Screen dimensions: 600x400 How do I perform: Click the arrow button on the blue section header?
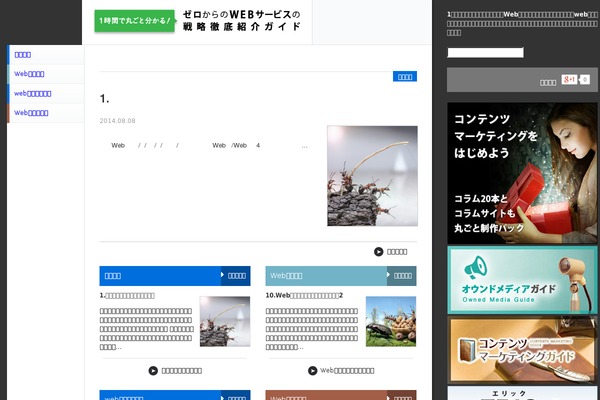(x=235, y=276)
